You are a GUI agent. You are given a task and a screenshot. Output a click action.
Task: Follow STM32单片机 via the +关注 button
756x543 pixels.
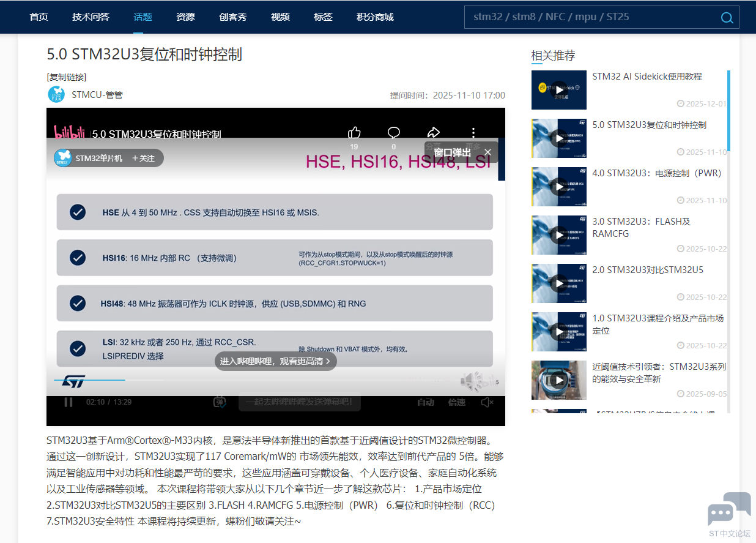coord(146,157)
